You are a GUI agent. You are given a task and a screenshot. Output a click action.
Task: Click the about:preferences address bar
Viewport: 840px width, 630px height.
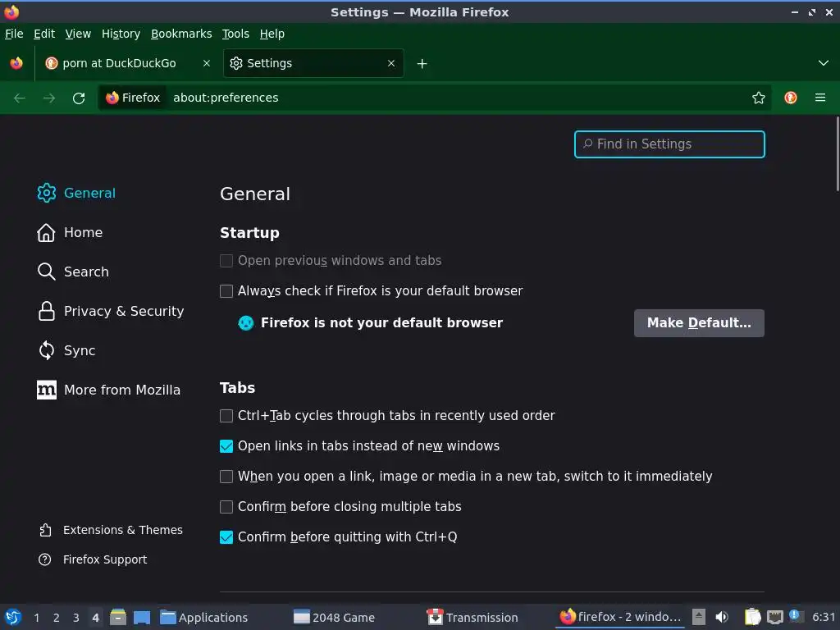458,98
